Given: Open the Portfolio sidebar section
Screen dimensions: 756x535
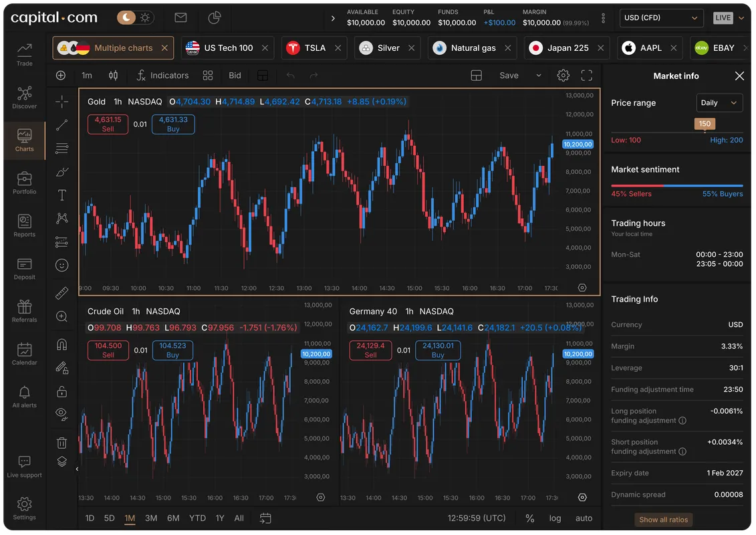Looking at the screenshot, I should point(25,183).
